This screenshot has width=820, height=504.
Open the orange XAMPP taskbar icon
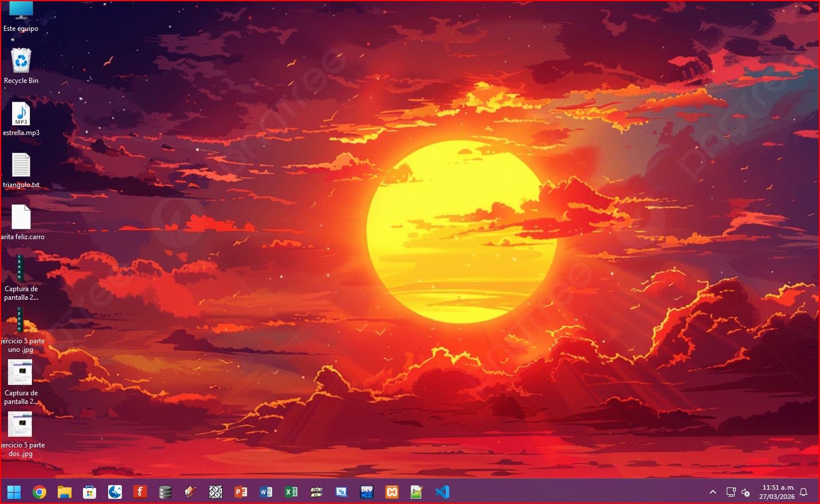coord(392,492)
